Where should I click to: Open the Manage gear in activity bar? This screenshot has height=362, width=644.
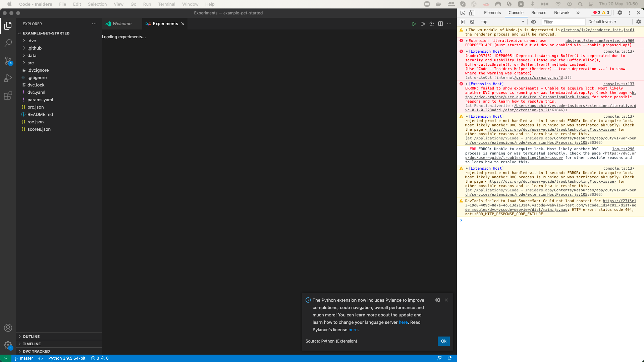pyautogui.click(x=8, y=345)
